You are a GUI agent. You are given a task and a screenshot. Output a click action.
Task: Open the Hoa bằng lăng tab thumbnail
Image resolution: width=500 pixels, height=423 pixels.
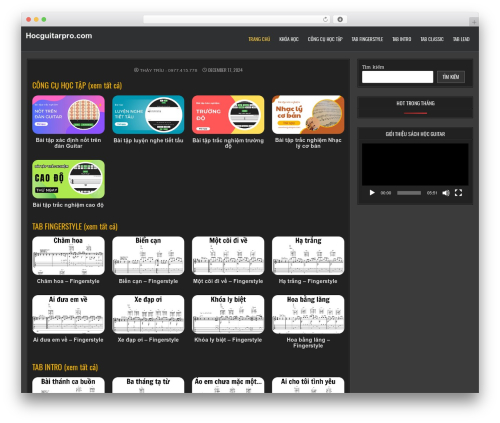308,314
